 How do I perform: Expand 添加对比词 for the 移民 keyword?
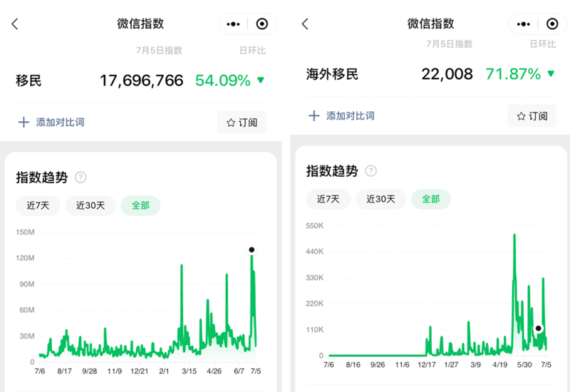51,122
